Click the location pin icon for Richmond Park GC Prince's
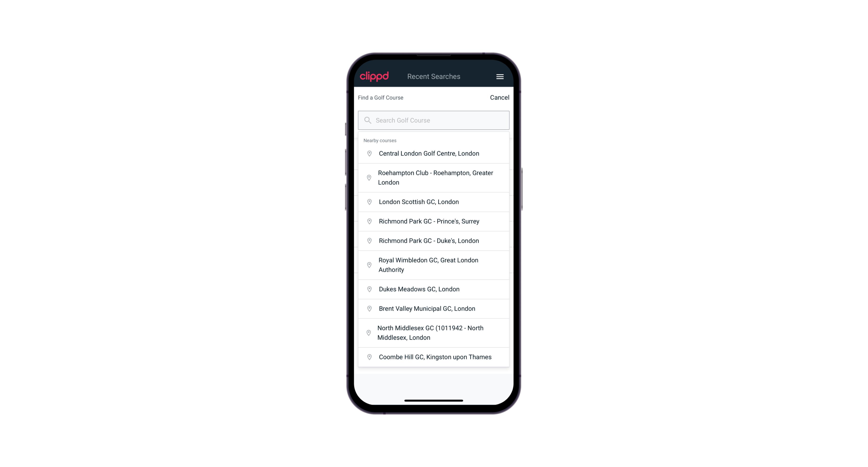Image resolution: width=868 pixels, height=467 pixels. 368,221
